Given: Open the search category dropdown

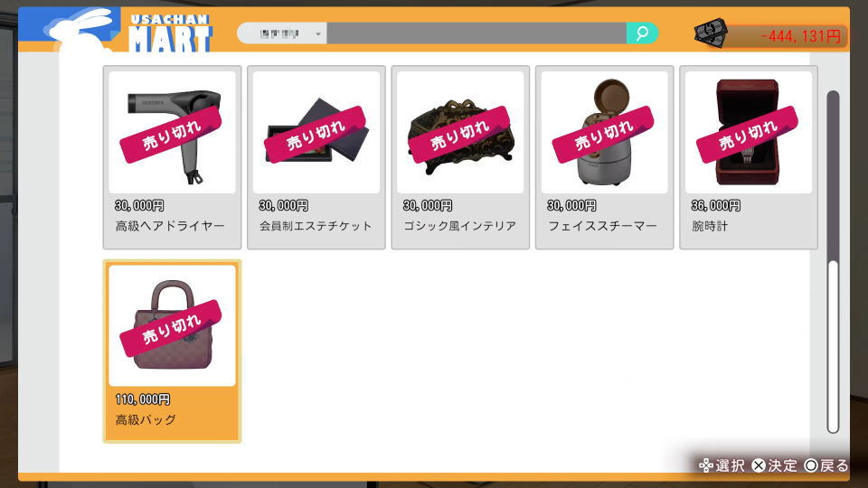Looking at the screenshot, I should (282, 33).
